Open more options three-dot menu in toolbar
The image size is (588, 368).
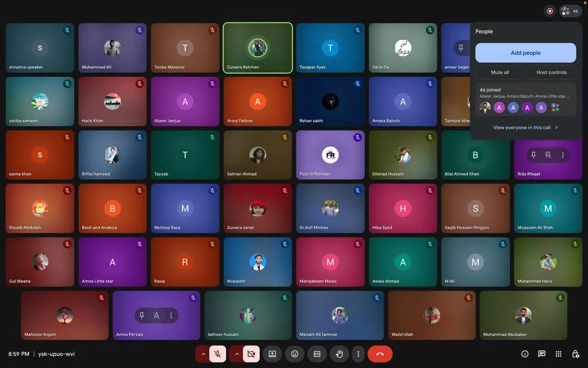(358, 354)
